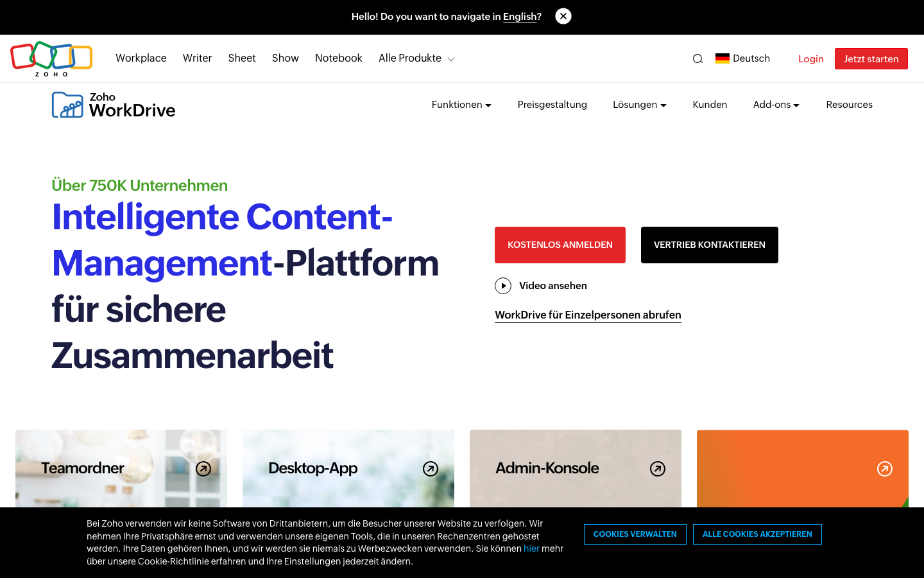Open the Admin-Konsole card arrow icon
Screen dimensions: 924x578
click(x=658, y=469)
